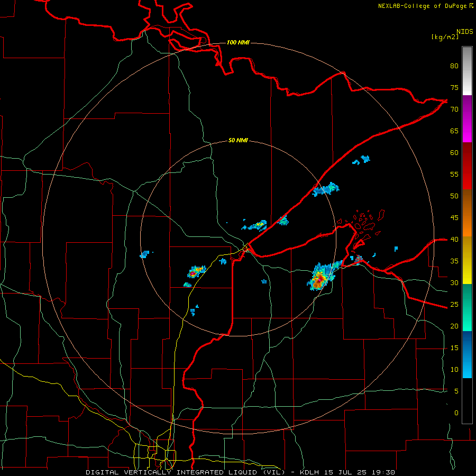The image size is (476, 476).
Task: Click the yellow-cored cell north of radar center
Action: pyautogui.click(x=258, y=225)
